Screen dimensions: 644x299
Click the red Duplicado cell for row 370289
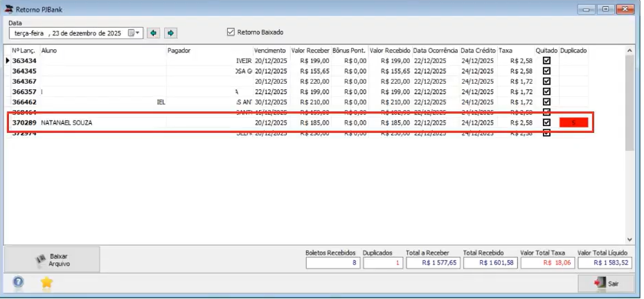574,123
